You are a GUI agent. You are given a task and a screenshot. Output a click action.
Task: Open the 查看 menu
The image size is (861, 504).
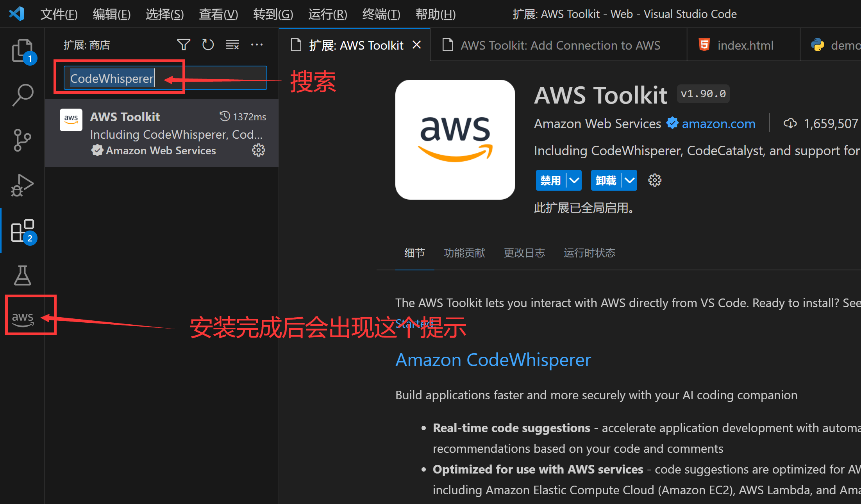click(x=218, y=14)
